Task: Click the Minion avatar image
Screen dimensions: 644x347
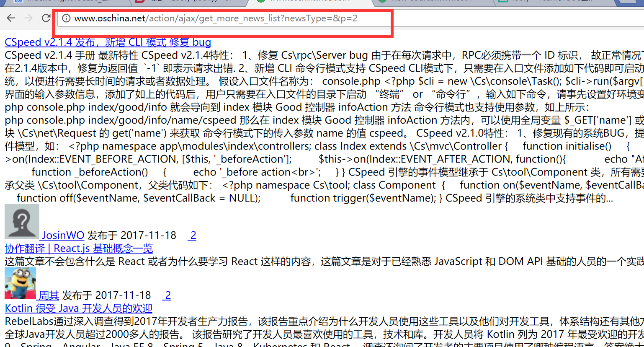Action: [20, 283]
